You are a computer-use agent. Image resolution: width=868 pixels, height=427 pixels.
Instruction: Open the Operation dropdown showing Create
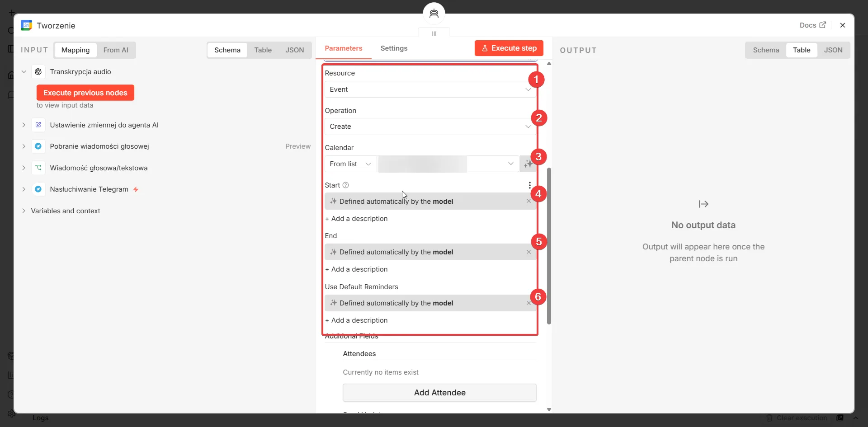coord(430,127)
